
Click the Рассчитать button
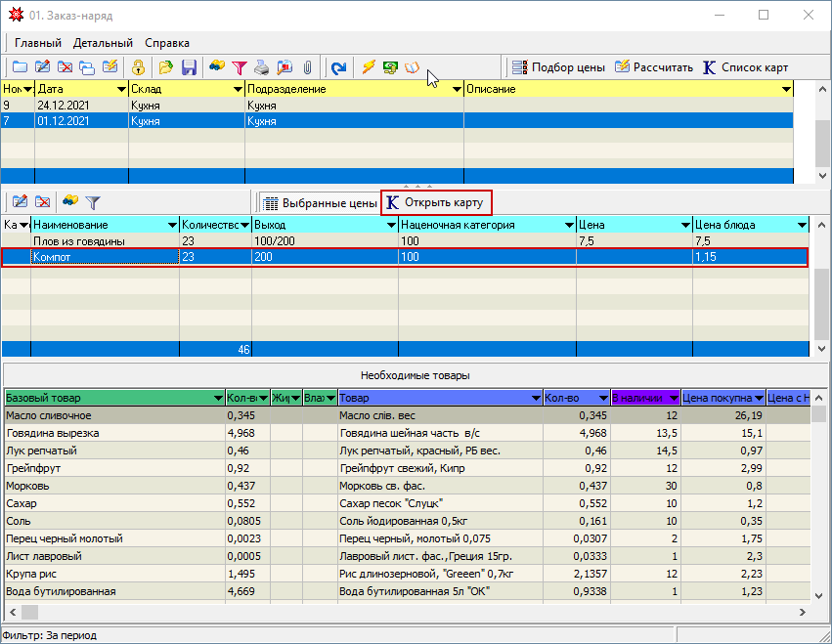coord(653,67)
